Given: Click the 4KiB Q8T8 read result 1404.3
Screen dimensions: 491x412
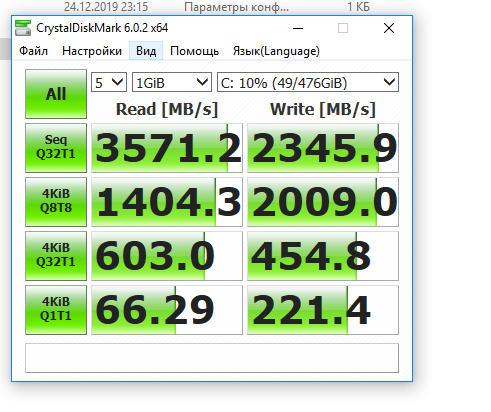Looking at the screenshot, I should (167, 202).
